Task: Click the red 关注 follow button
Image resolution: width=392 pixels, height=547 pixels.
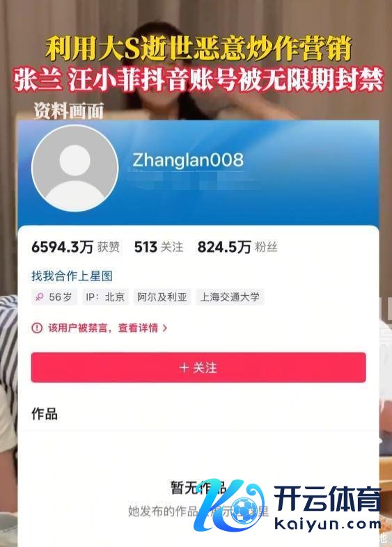Action: [x=198, y=367]
